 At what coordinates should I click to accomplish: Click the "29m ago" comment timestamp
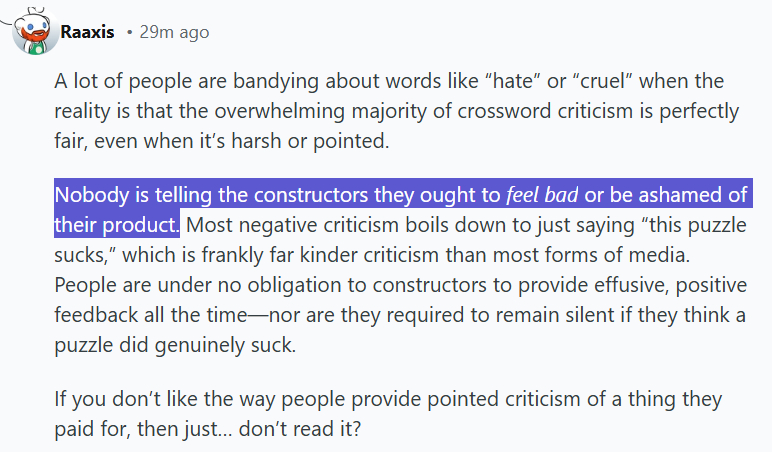[x=175, y=32]
